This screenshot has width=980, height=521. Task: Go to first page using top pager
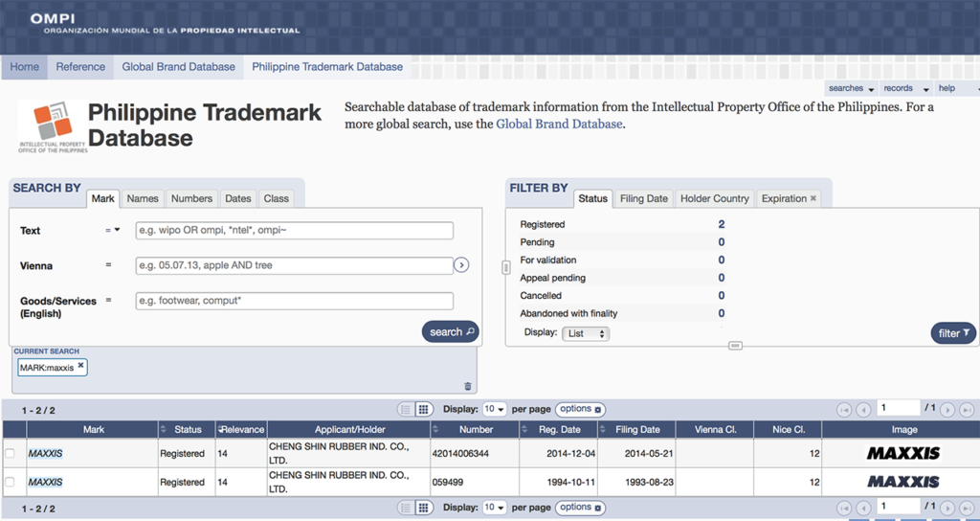(844, 410)
